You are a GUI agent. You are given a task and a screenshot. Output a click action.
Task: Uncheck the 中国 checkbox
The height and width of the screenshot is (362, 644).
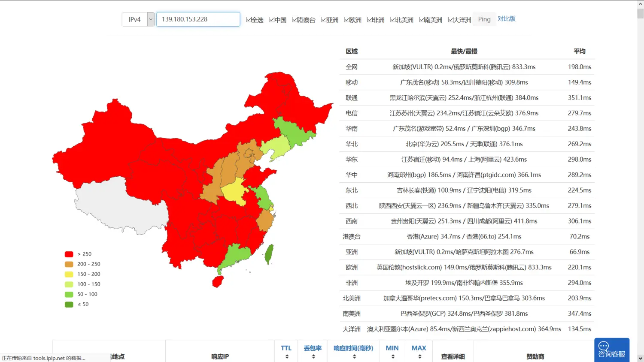[x=272, y=20]
